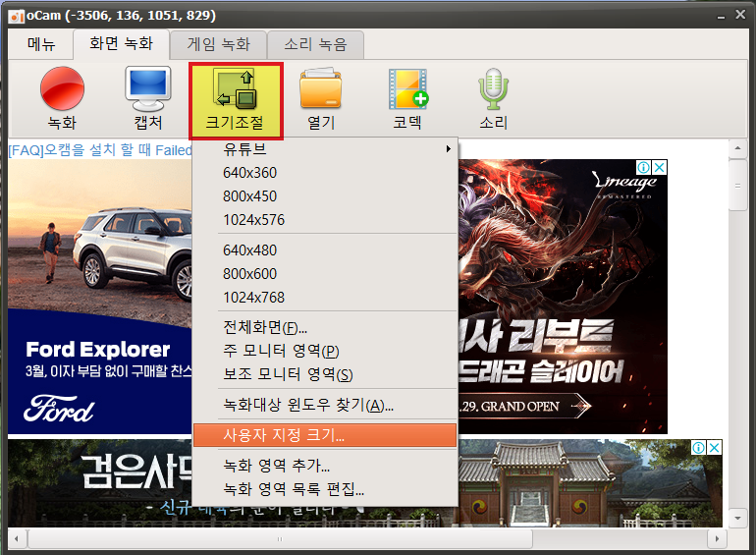Start recording with the red 녹화 button
Viewport: 756px width, 555px height.
point(62,98)
